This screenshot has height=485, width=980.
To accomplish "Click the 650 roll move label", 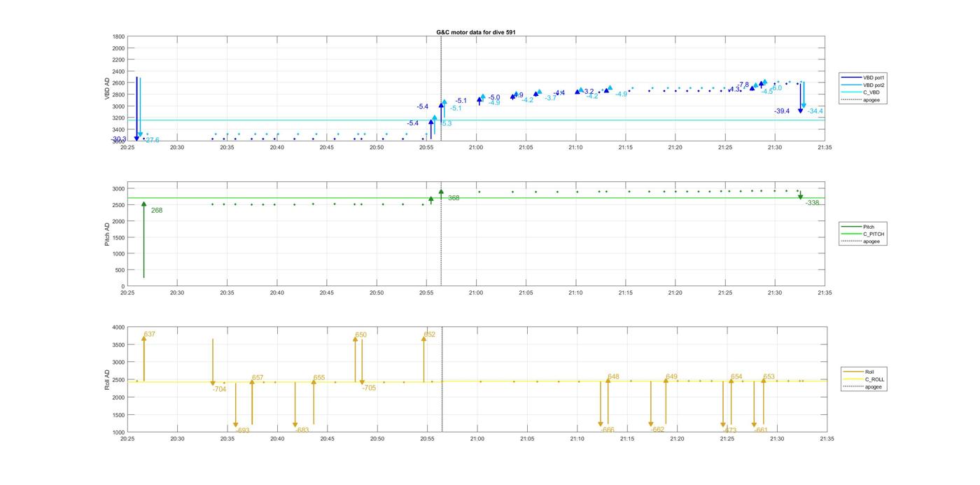I will pyautogui.click(x=361, y=335).
